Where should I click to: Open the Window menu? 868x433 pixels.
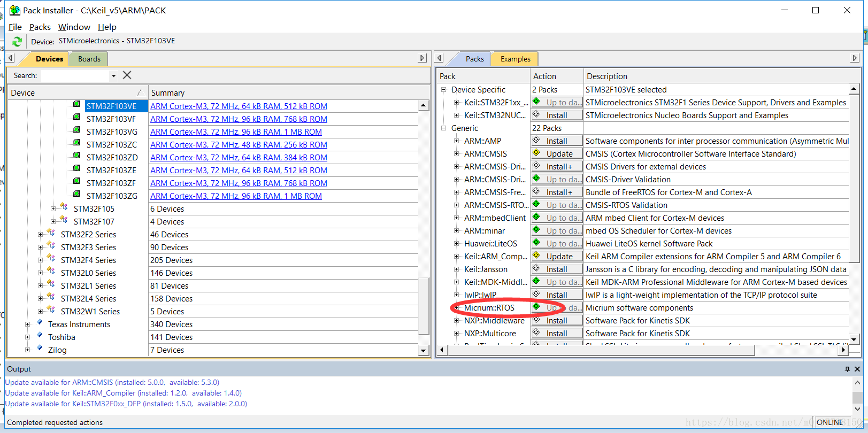[74, 27]
